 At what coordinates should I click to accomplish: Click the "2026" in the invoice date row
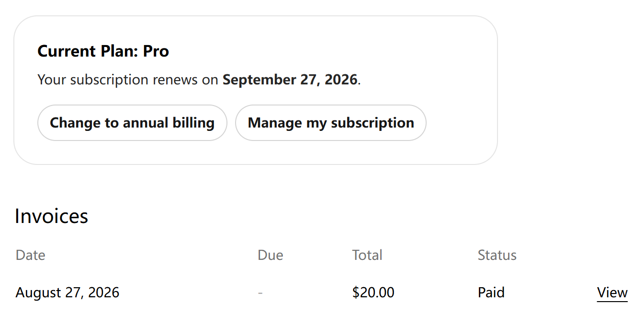(103, 293)
